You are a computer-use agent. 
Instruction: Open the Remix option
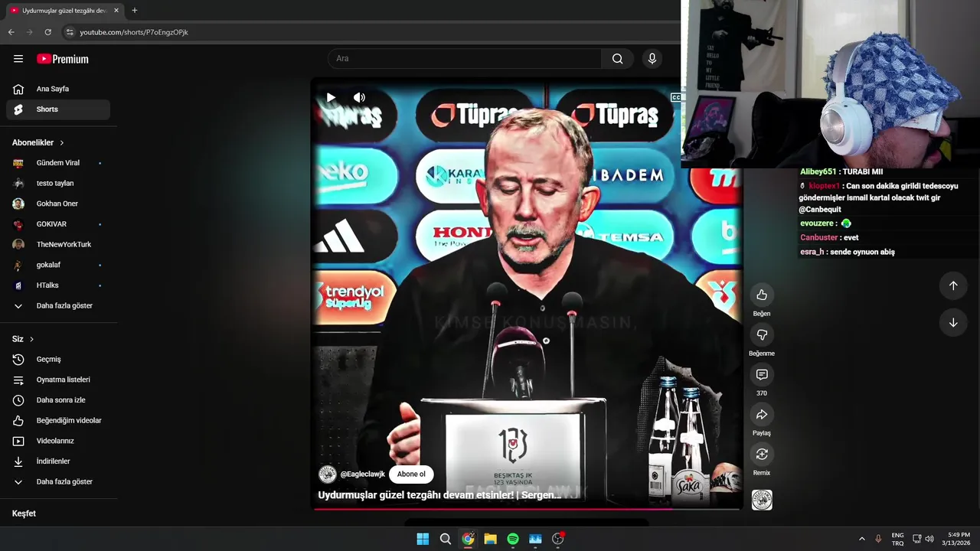click(x=762, y=454)
